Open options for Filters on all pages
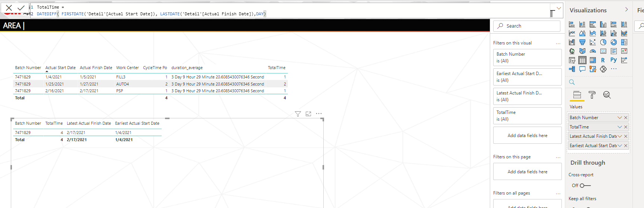The image size is (644, 208). 558,193
